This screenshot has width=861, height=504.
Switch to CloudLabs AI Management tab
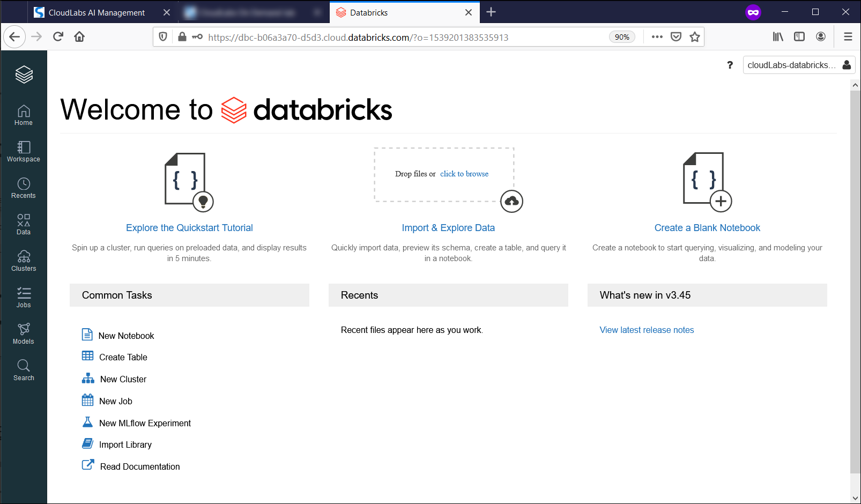[x=97, y=12]
